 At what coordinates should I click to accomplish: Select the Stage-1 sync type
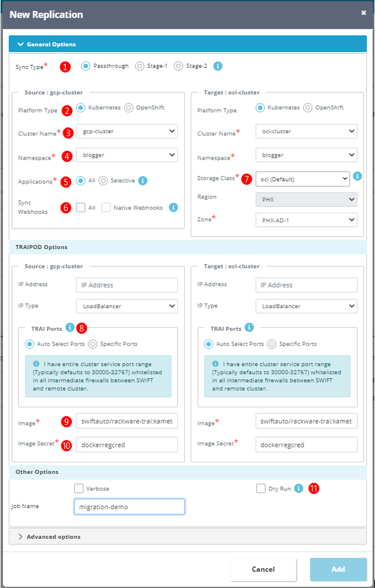pos(140,66)
